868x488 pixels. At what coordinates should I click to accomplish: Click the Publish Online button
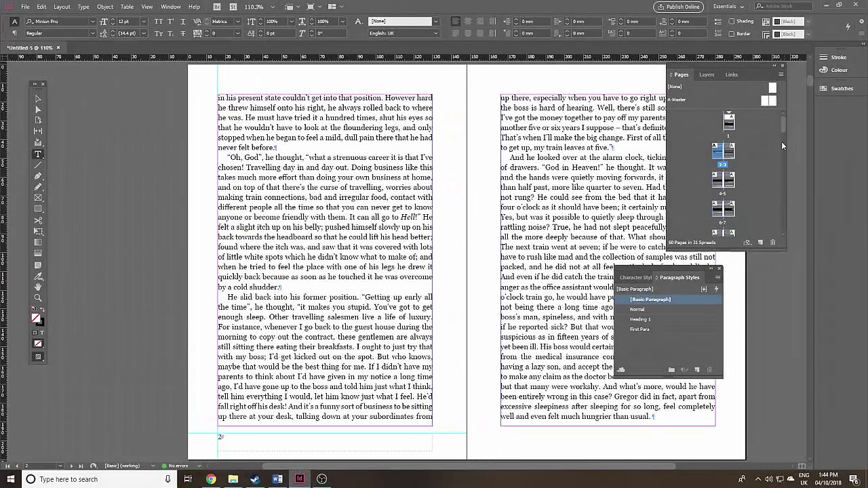[x=678, y=7]
